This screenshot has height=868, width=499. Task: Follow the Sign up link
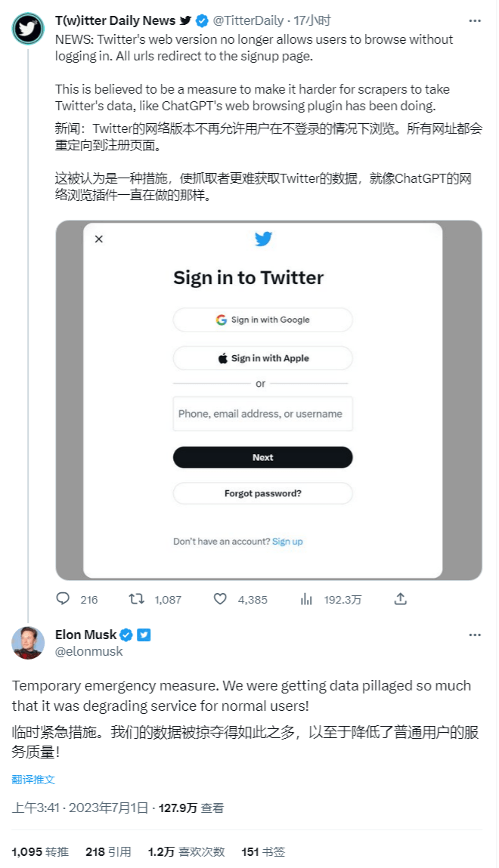(287, 542)
